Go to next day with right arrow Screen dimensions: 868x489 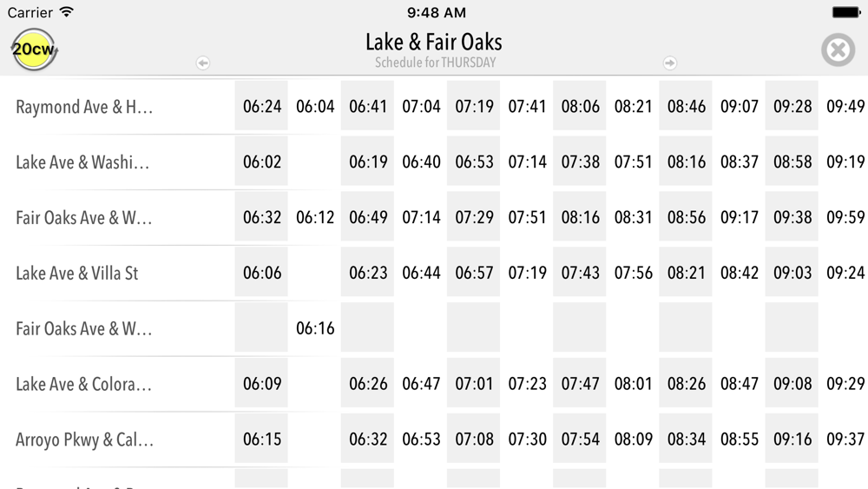click(669, 63)
